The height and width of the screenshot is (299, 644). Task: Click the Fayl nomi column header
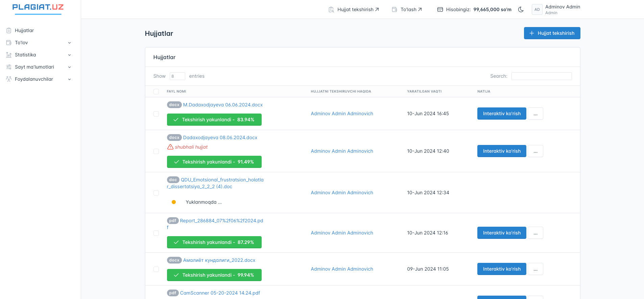pyautogui.click(x=176, y=92)
